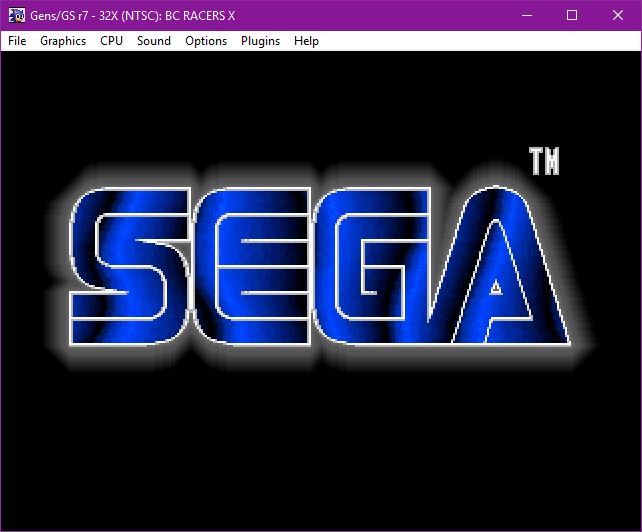Close the Gens/GS emulator window
This screenshot has width=642, height=532.
point(618,16)
